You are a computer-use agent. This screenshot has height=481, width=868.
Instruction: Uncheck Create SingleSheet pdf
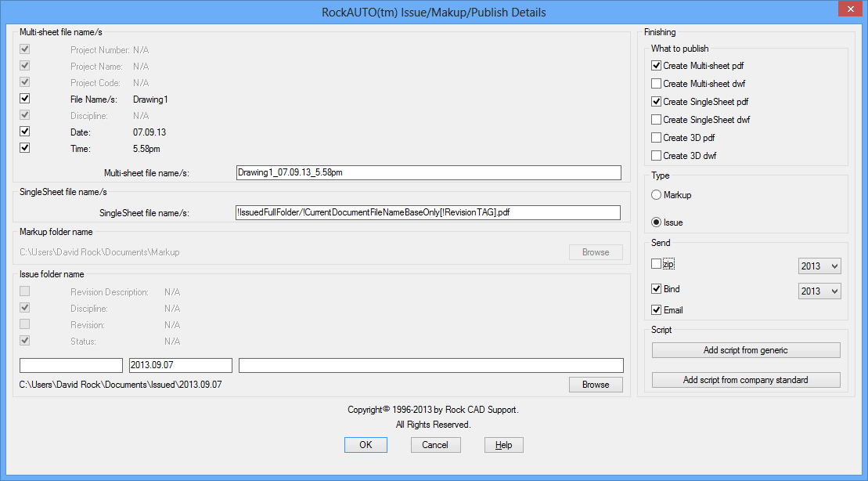(657, 101)
